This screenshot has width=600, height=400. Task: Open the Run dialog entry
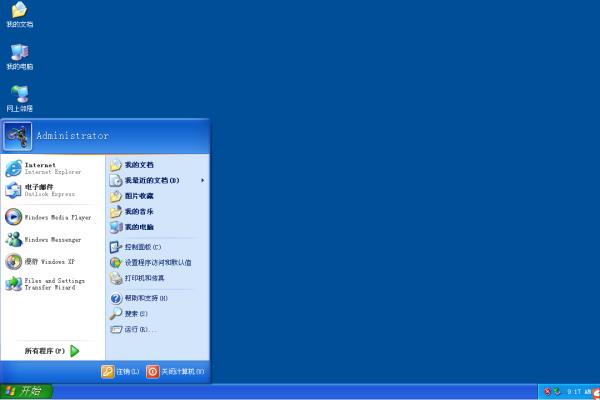[157, 329]
